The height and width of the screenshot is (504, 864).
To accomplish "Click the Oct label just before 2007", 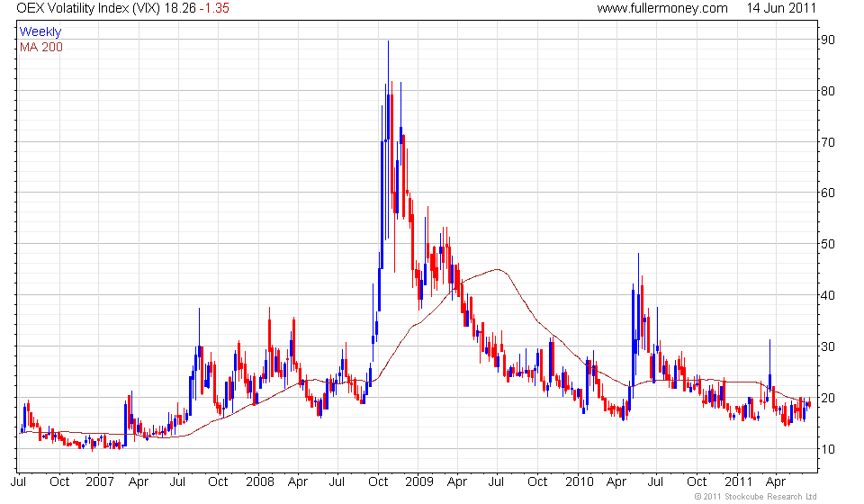I will (59, 481).
